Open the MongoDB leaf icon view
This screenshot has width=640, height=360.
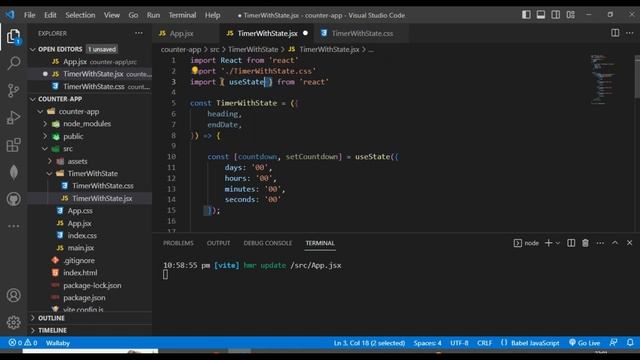(x=13, y=172)
